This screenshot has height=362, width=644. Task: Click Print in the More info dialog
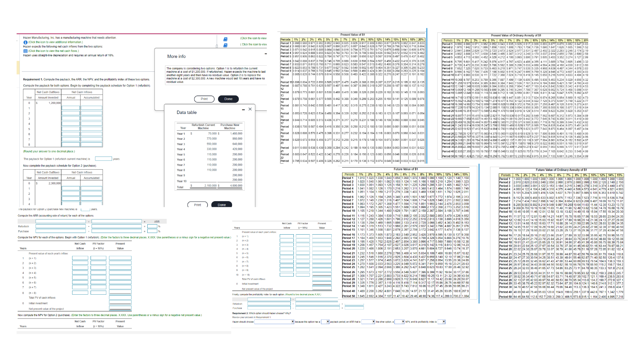click(204, 99)
